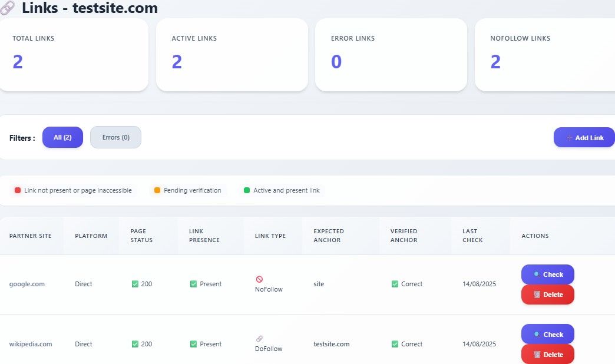Click the orange Pending verification legend dot
615x364 pixels.
157,190
